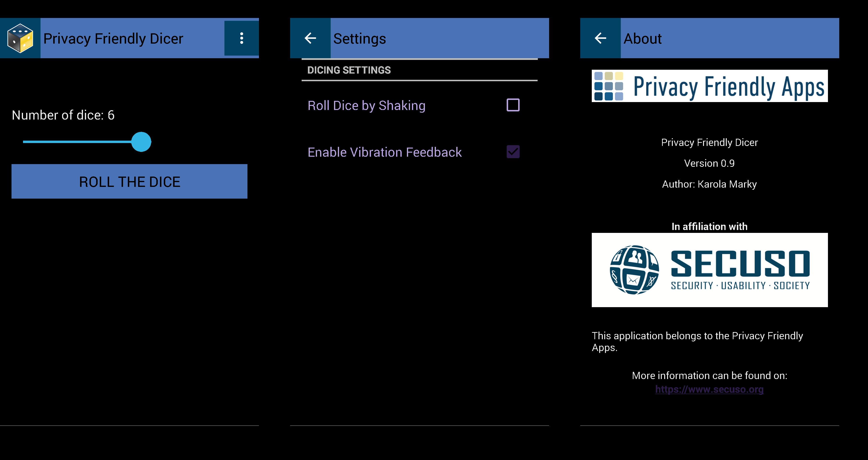Image resolution: width=868 pixels, height=460 pixels.
Task: Click the 'Settings' screen title
Action: [x=359, y=39]
